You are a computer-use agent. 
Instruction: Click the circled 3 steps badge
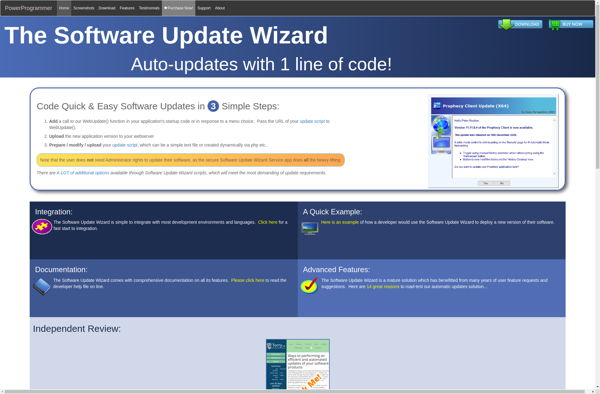pos(213,106)
